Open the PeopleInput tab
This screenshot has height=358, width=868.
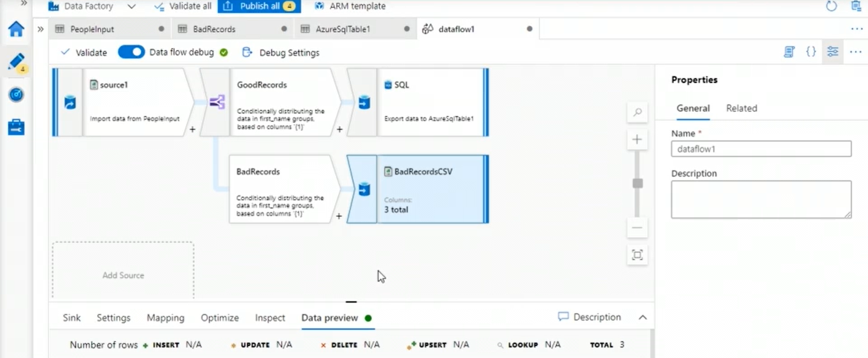92,29
